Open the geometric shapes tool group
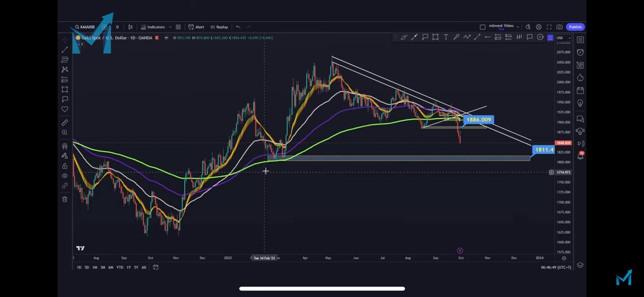This screenshot has width=644, height=297. click(65, 89)
